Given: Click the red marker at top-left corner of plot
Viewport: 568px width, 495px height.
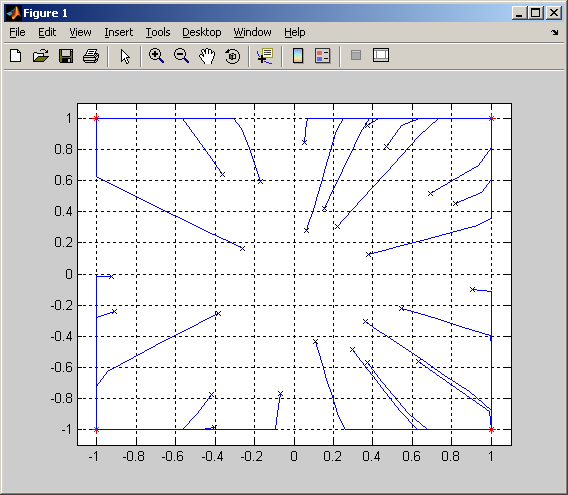Looking at the screenshot, I should (x=96, y=118).
